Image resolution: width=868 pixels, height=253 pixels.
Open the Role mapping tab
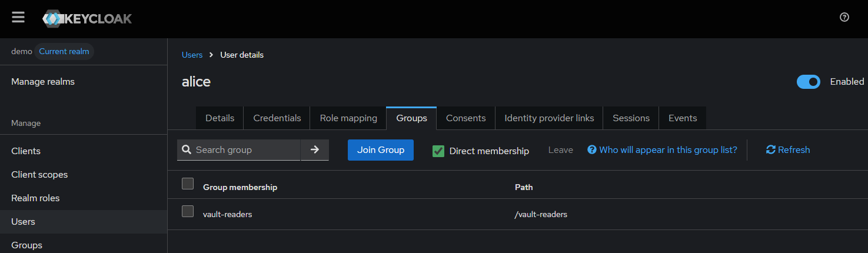348,118
